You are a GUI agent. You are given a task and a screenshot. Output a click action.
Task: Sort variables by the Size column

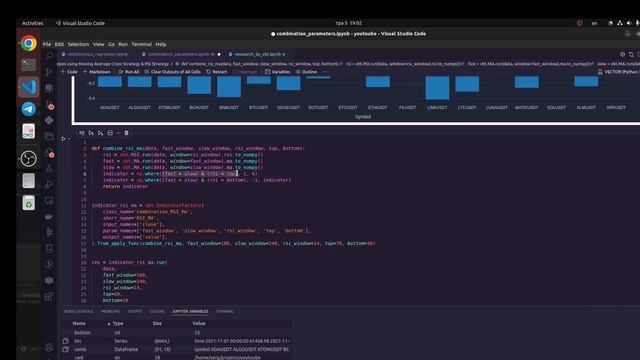click(x=157, y=323)
